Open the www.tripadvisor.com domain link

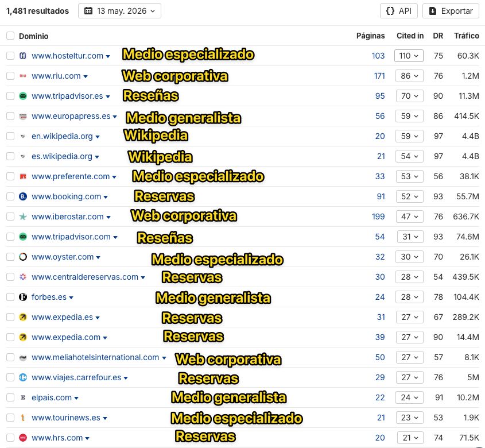[71, 237]
